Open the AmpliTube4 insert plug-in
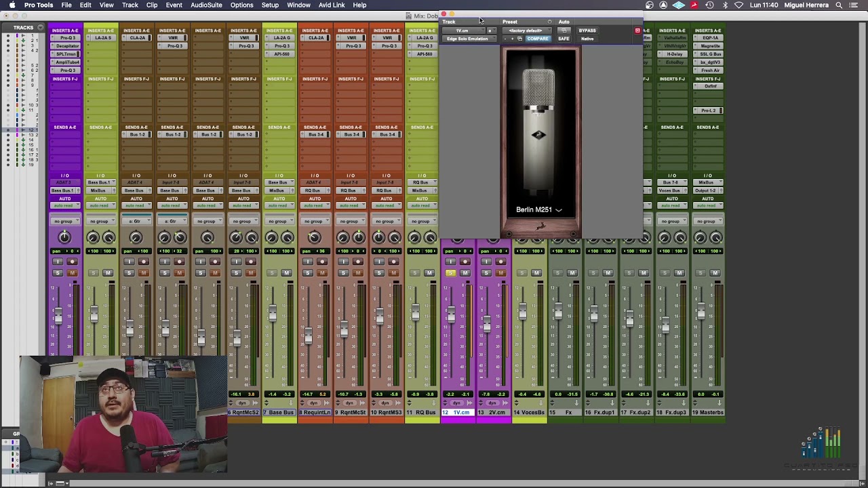The width and height of the screenshot is (868, 488). [66, 62]
